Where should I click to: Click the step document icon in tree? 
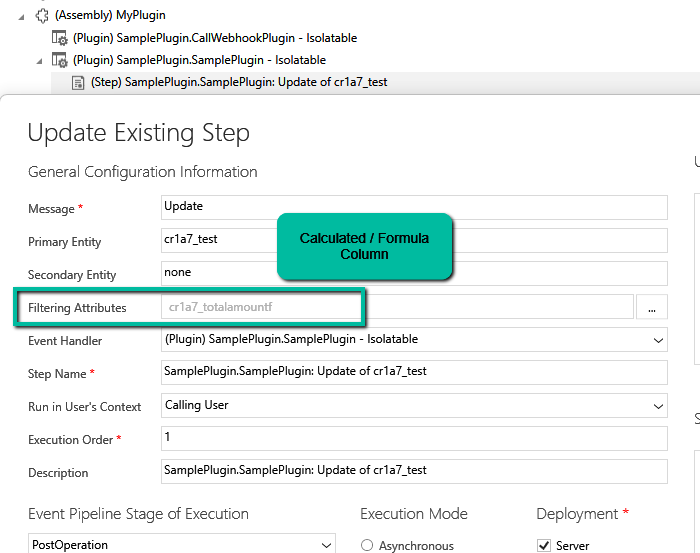click(78, 82)
